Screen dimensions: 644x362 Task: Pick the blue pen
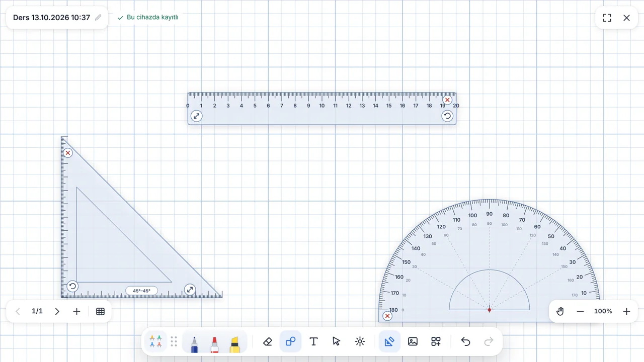click(x=194, y=344)
